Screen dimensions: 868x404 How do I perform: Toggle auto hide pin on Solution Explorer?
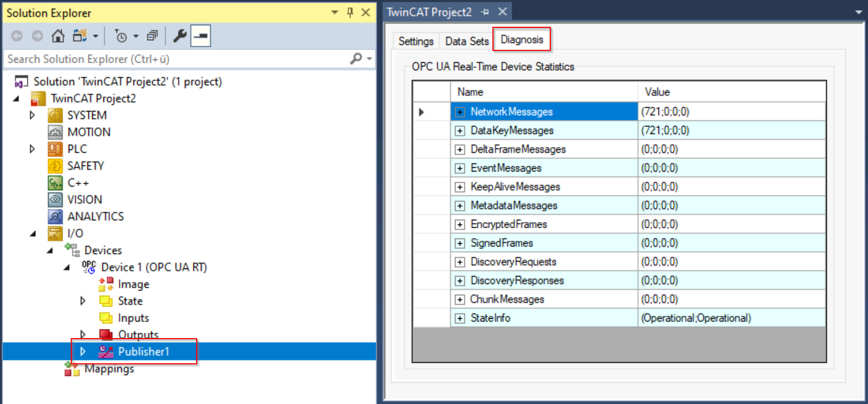(350, 12)
